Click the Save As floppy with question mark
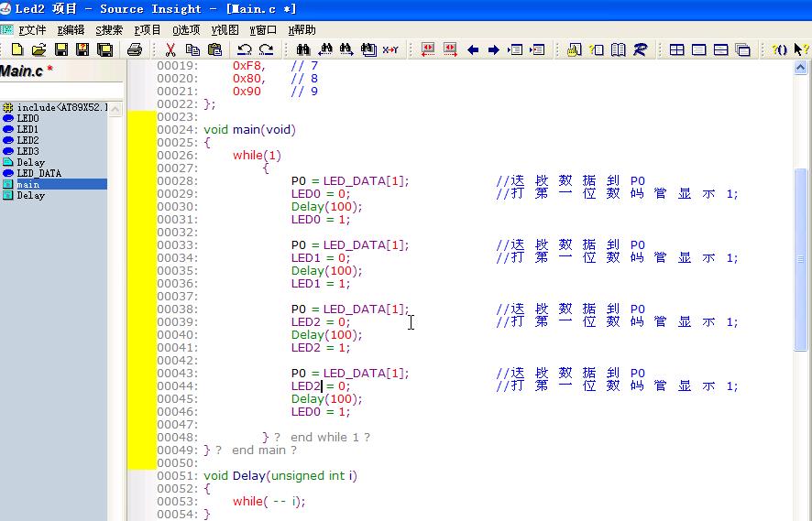The height and width of the screenshot is (521, 812). tap(82, 49)
